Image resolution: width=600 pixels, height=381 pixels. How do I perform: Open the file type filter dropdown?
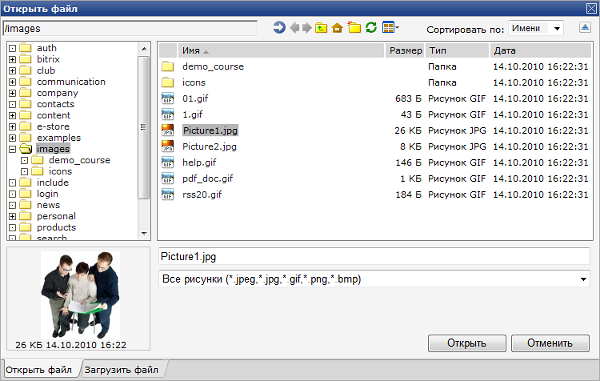click(374, 279)
